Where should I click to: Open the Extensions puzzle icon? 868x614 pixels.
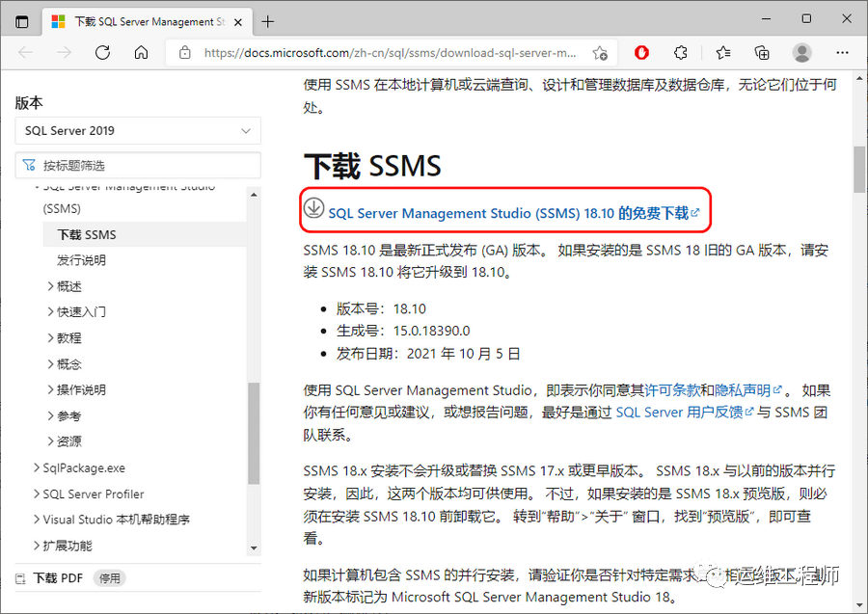680,53
